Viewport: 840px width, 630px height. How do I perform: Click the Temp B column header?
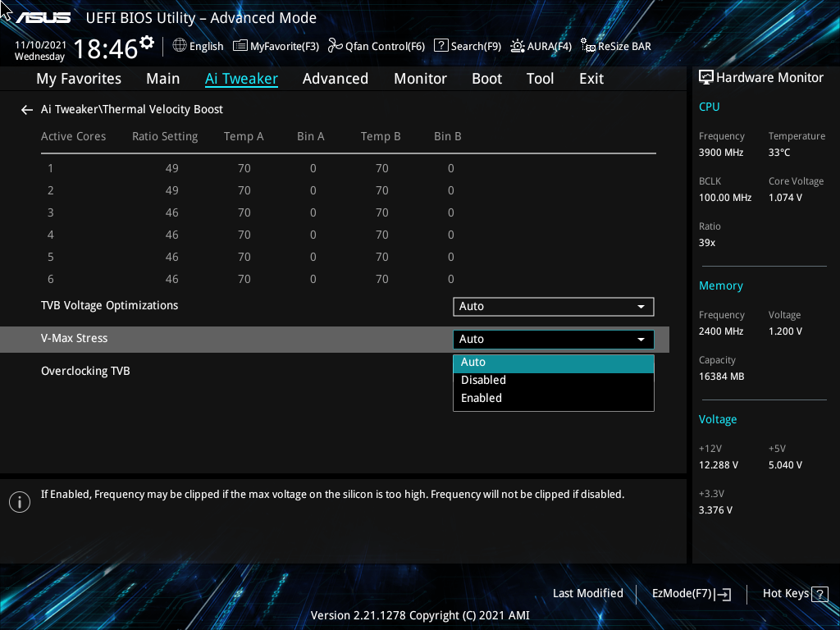[381, 137]
